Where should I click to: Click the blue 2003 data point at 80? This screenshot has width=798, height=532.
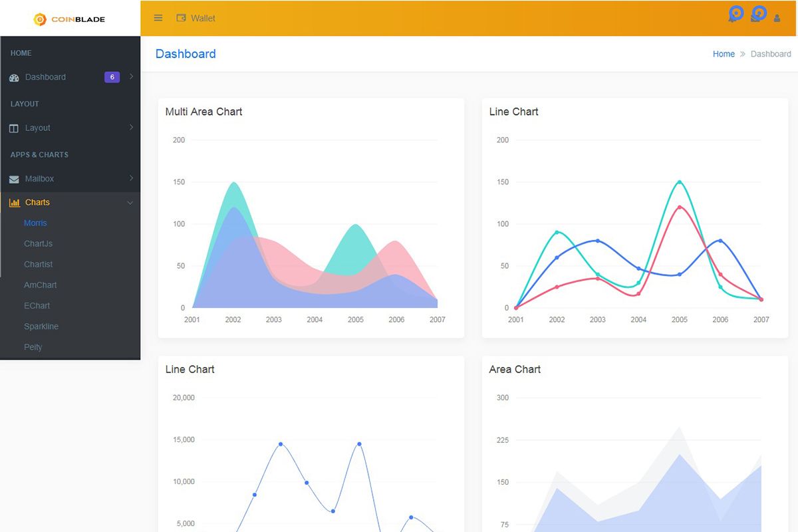(597, 241)
